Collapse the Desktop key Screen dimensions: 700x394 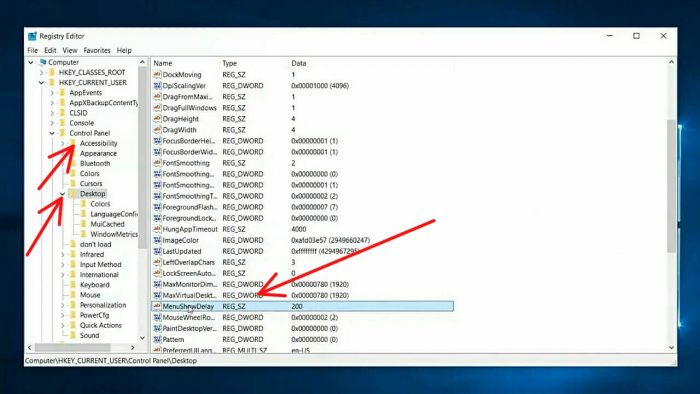coord(62,194)
